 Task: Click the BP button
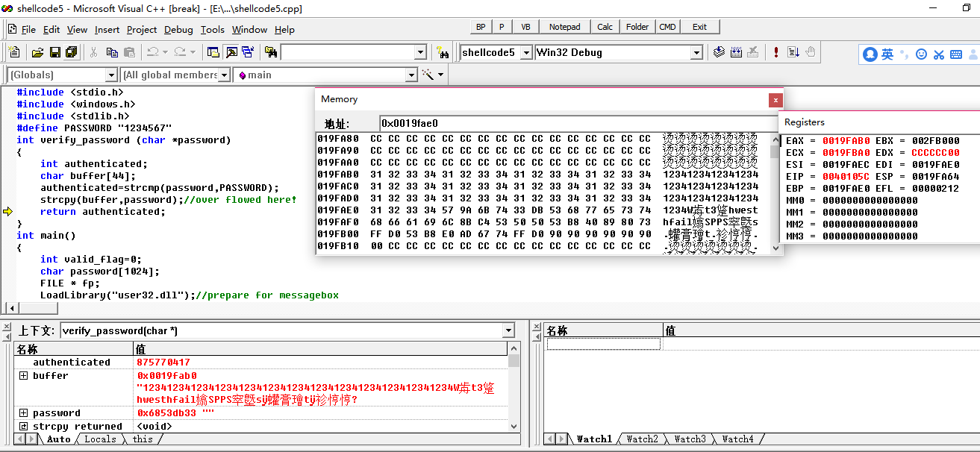[481, 27]
